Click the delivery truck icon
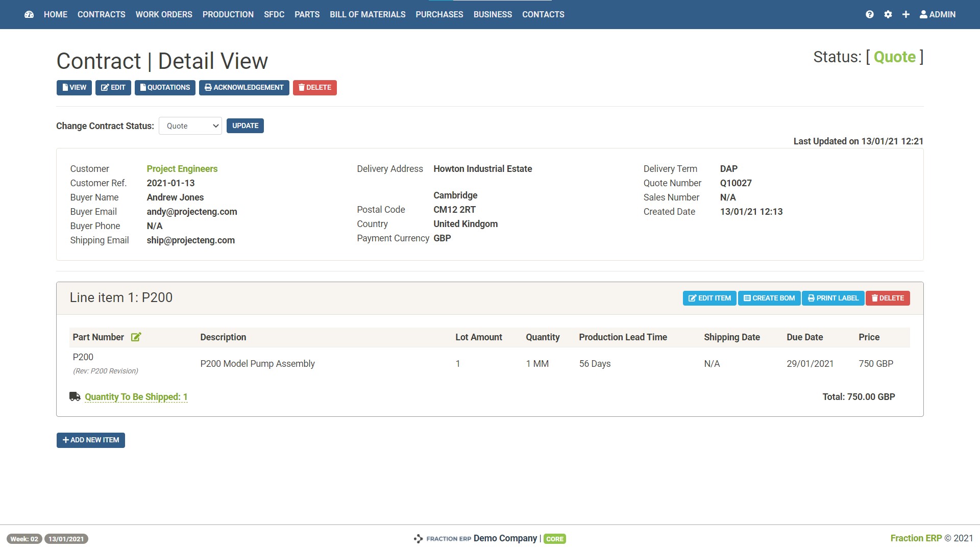 (x=75, y=396)
